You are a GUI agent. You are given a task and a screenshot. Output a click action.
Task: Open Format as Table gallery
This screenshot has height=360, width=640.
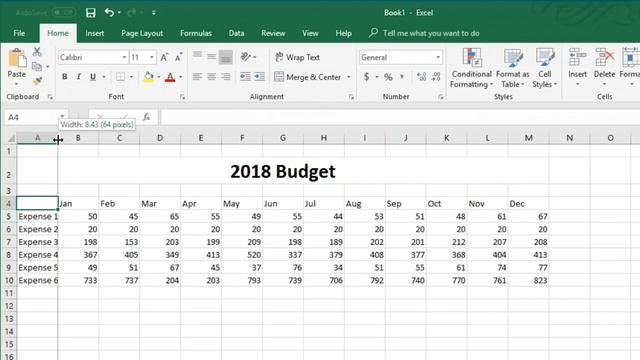(513, 68)
